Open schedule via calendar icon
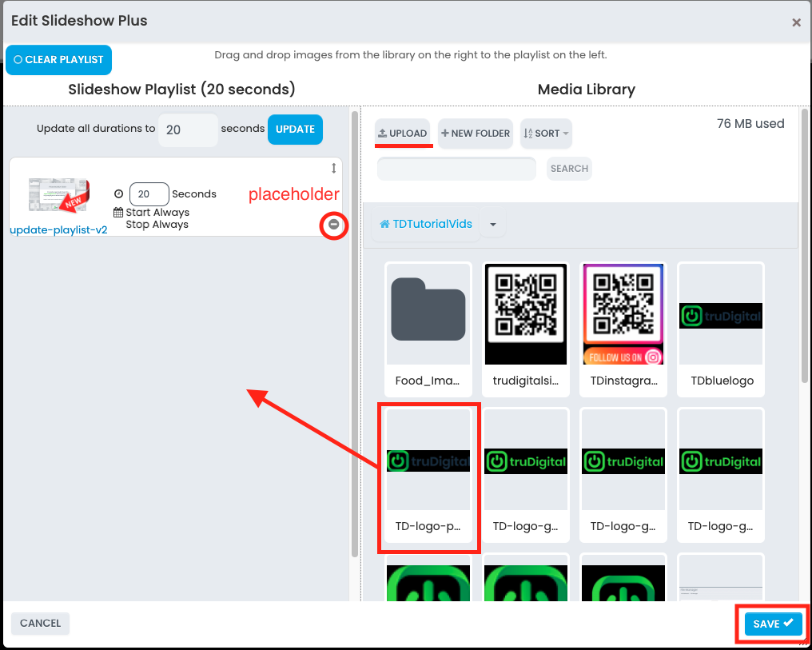Image resolution: width=812 pixels, height=650 pixels. (118, 213)
